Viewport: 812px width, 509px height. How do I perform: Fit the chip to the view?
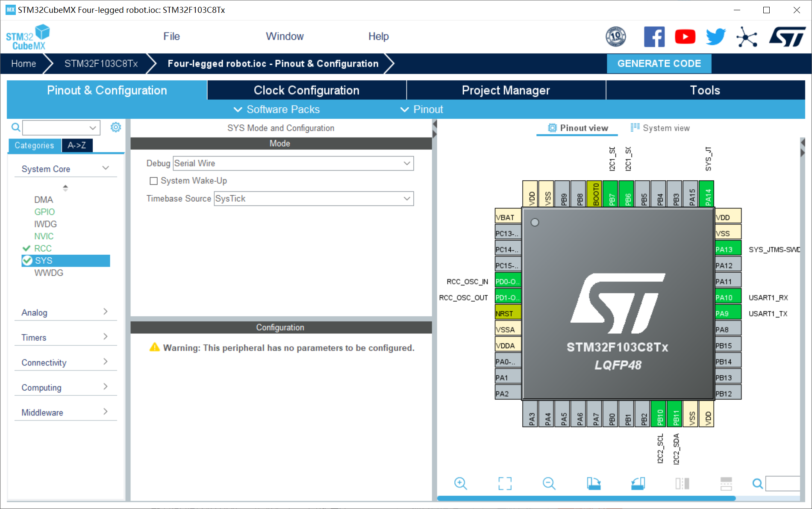click(x=505, y=483)
